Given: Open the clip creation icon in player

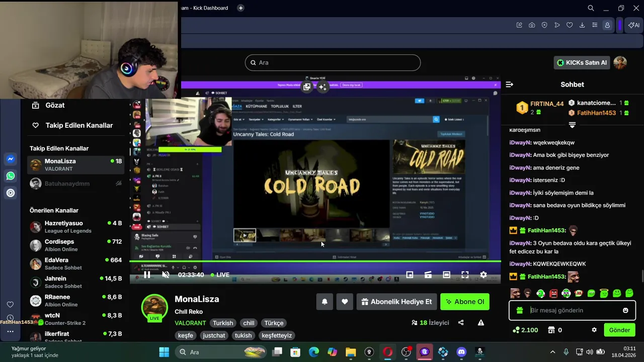Looking at the screenshot, I should 428,275.
